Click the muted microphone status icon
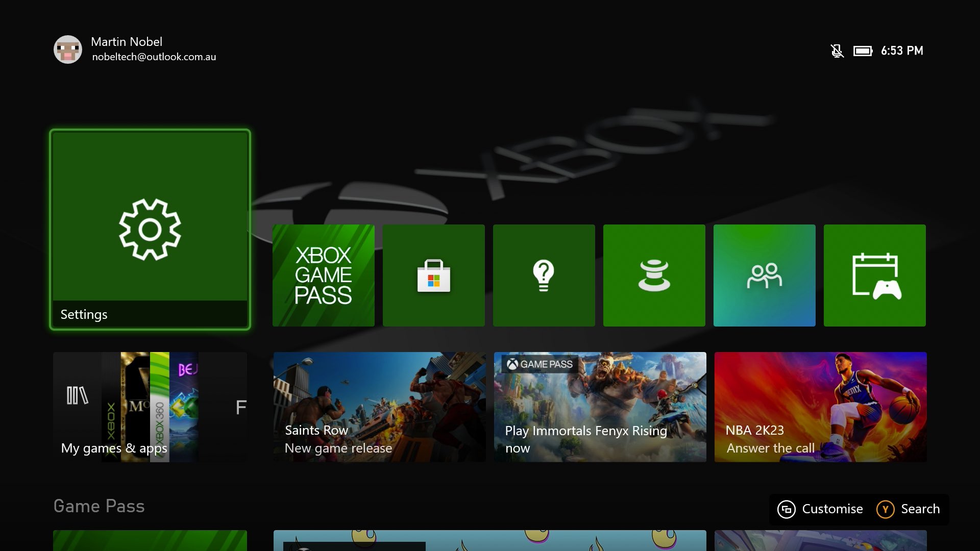Viewport: 980px width, 551px height. (837, 51)
